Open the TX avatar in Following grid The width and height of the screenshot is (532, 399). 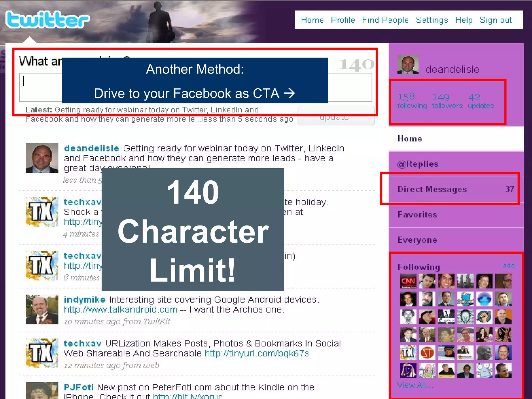(408, 353)
